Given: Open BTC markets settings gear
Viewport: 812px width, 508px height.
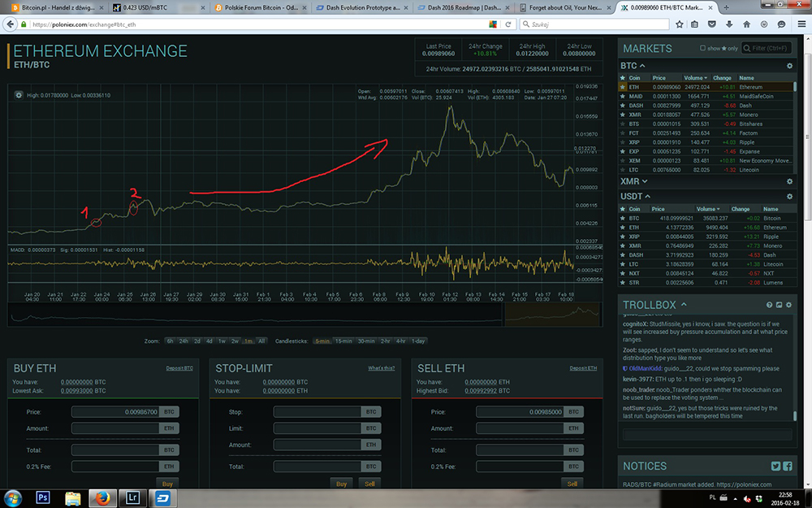Looking at the screenshot, I should coord(789,66).
